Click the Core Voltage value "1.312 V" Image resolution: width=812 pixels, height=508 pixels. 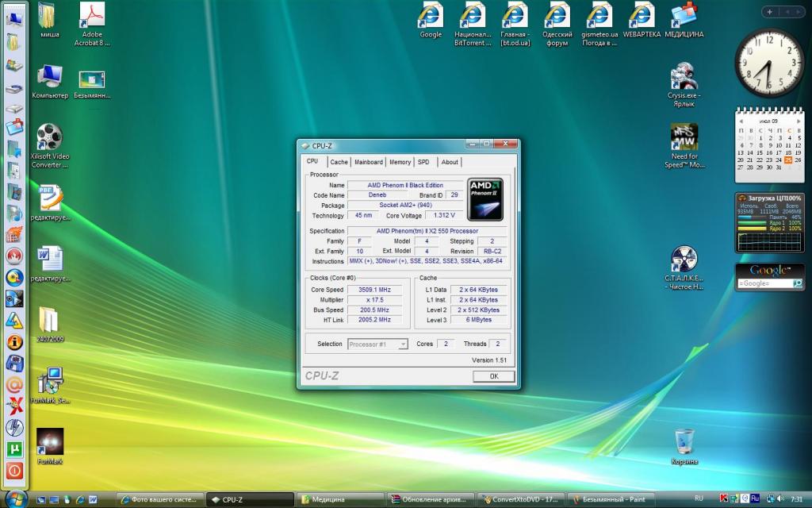(x=444, y=215)
